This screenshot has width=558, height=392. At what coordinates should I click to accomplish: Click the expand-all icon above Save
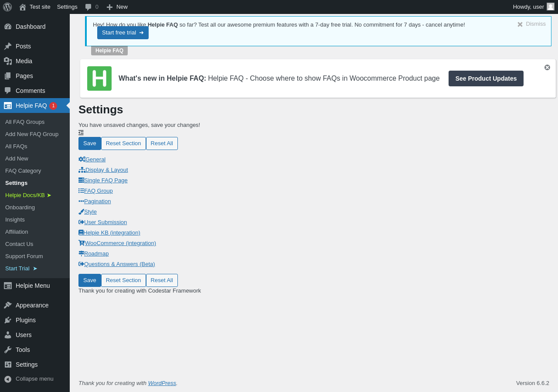[81, 133]
